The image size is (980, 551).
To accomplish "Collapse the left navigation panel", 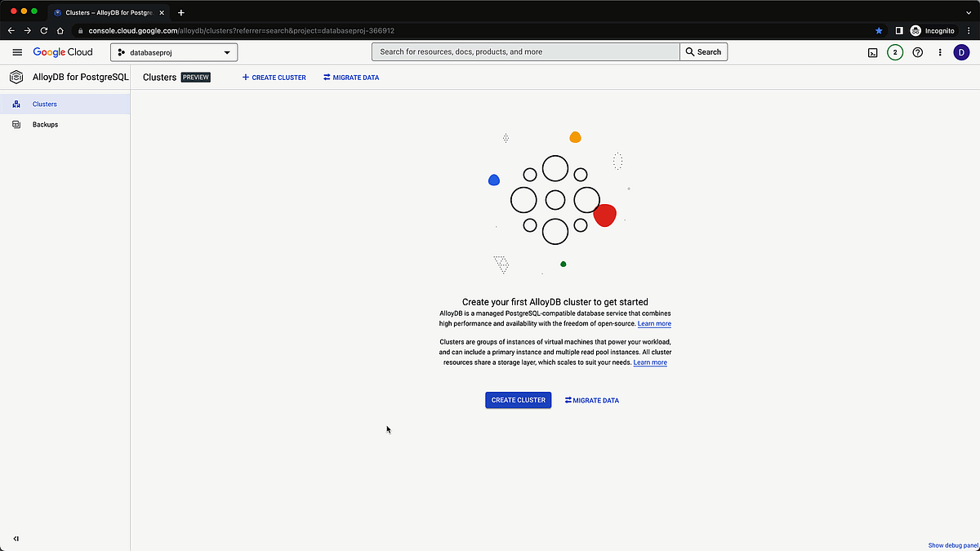I will point(16,539).
